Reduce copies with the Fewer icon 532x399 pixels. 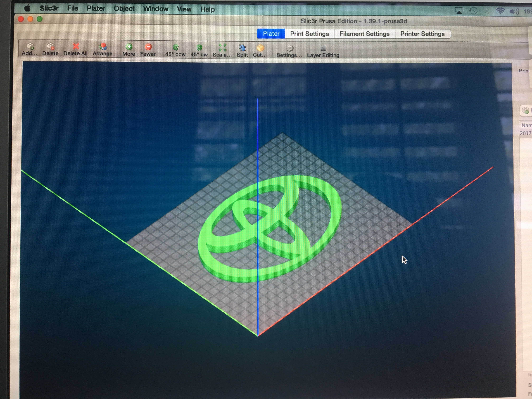tap(148, 50)
